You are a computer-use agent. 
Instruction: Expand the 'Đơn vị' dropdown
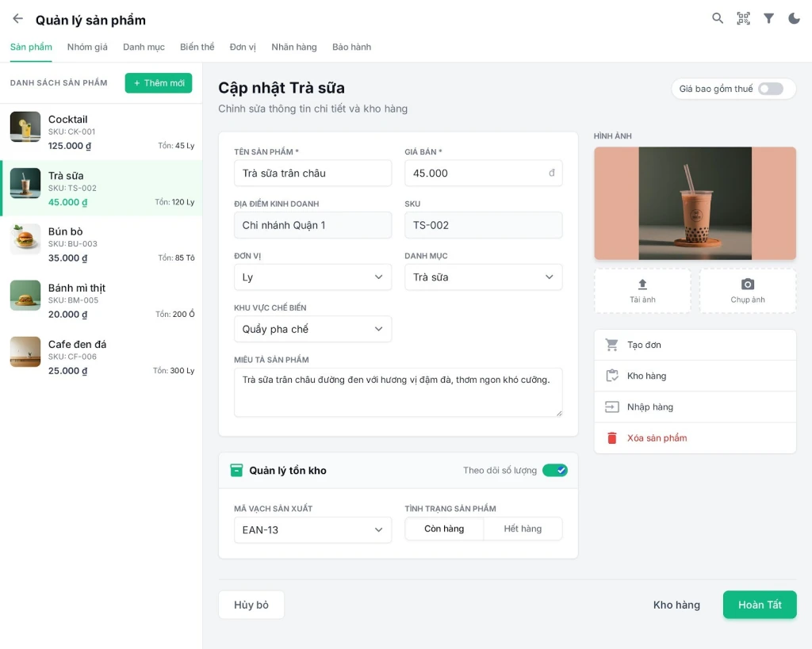(312, 277)
